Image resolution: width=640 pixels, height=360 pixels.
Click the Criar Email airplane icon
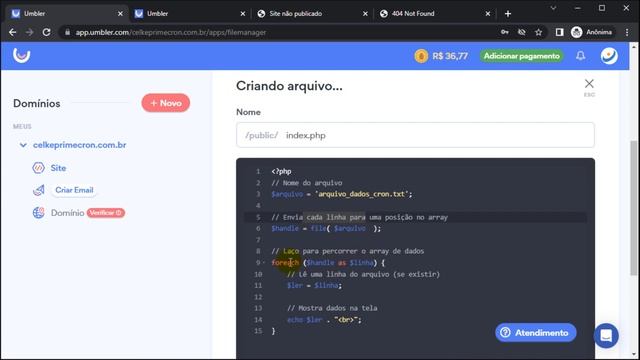39,190
